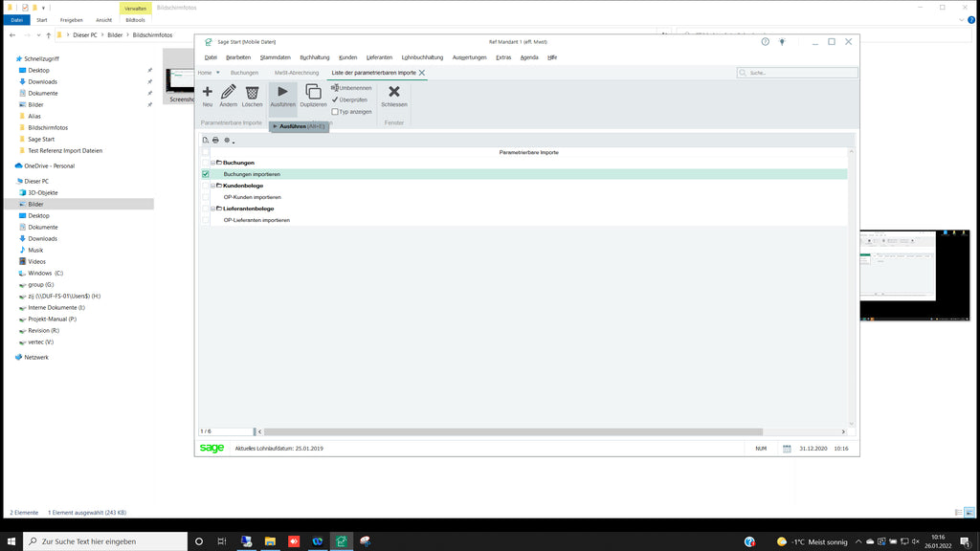Click the printer icon above the list
Viewport: 980px width, 551px height.
[215, 141]
